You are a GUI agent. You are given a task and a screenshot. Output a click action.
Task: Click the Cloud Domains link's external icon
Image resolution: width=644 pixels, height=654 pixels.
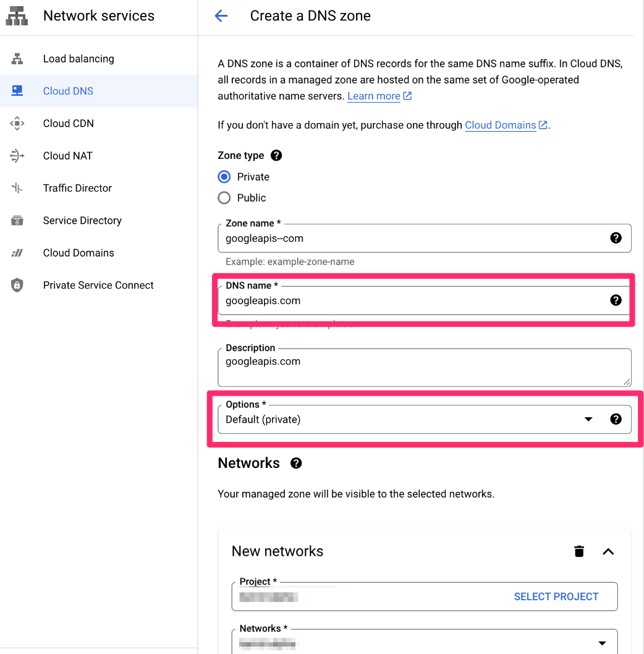click(x=543, y=125)
